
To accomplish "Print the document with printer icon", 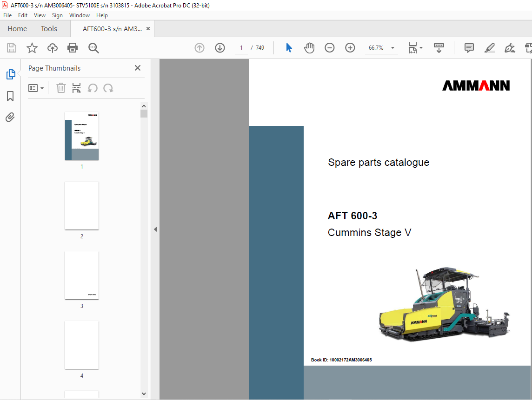I will pos(73,48).
